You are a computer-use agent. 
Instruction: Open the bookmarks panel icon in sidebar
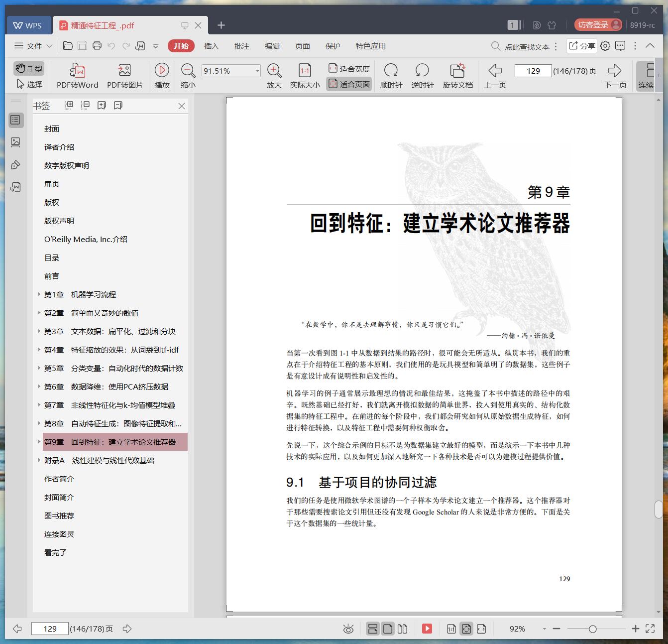click(15, 120)
